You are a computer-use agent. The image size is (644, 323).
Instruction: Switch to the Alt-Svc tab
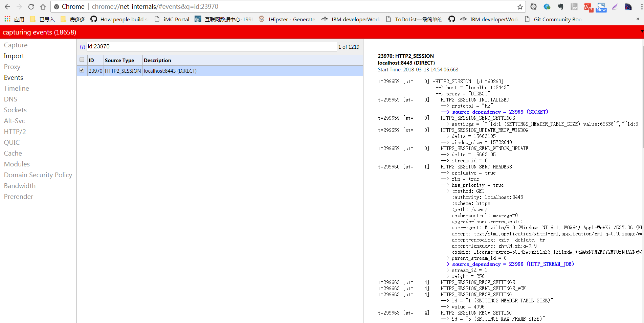(x=15, y=121)
